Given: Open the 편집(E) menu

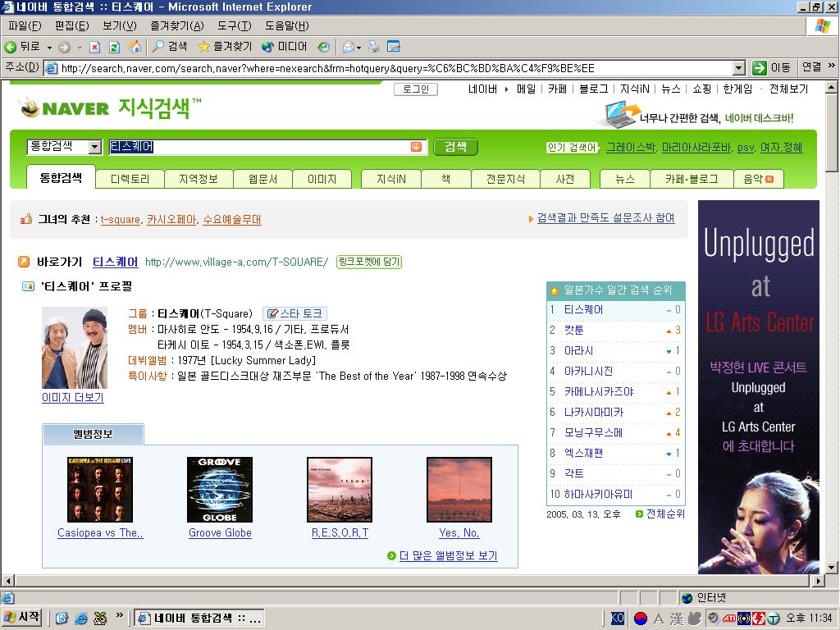Looking at the screenshot, I should click(x=72, y=25).
